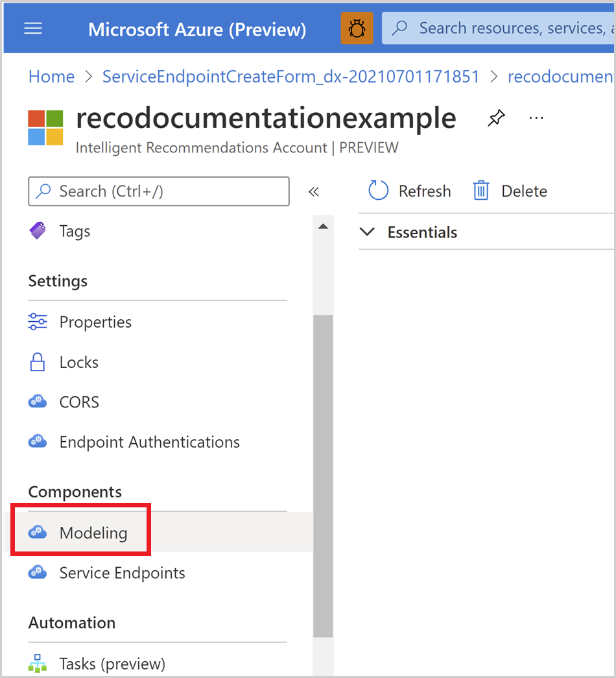Click the recodocumentationexample breadcrumb link
The width and height of the screenshot is (616, 678).
tap(561, 77)
